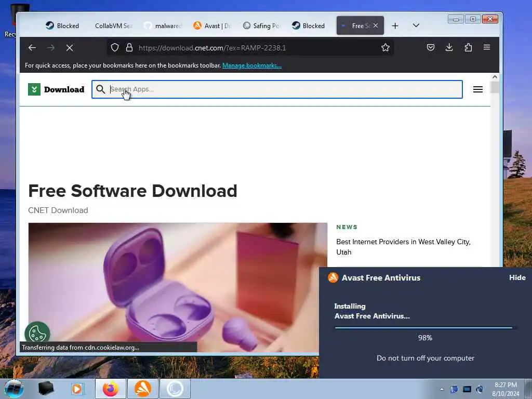Click the green CNET Download logo

[34, 89]
